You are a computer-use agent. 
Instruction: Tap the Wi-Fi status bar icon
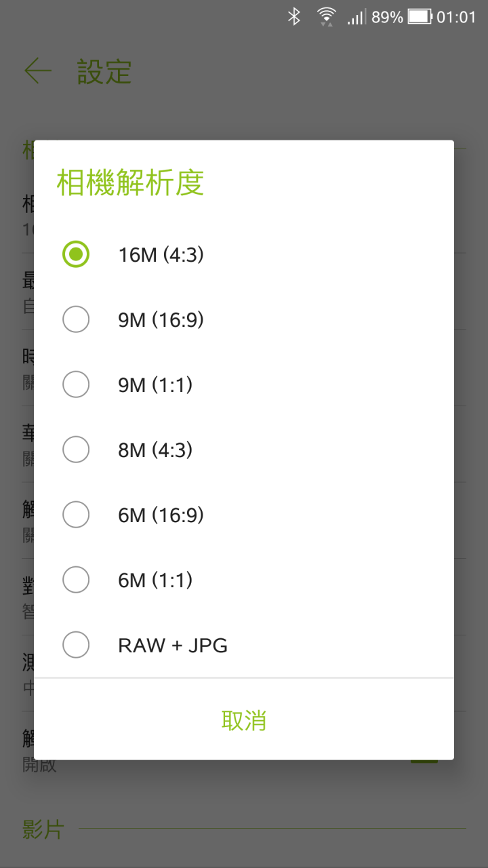pyautogui.click(x=327, y=17)
